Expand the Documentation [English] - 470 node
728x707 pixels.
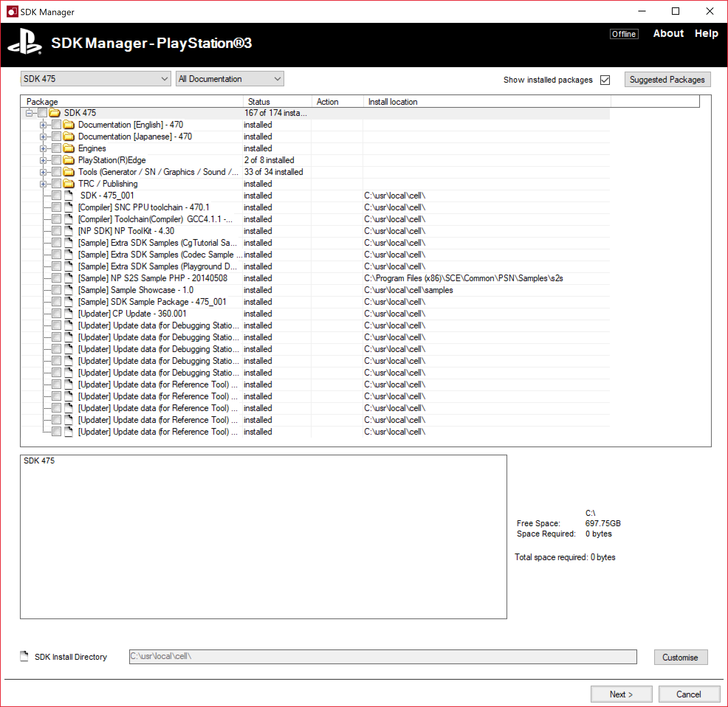[43, 125]
